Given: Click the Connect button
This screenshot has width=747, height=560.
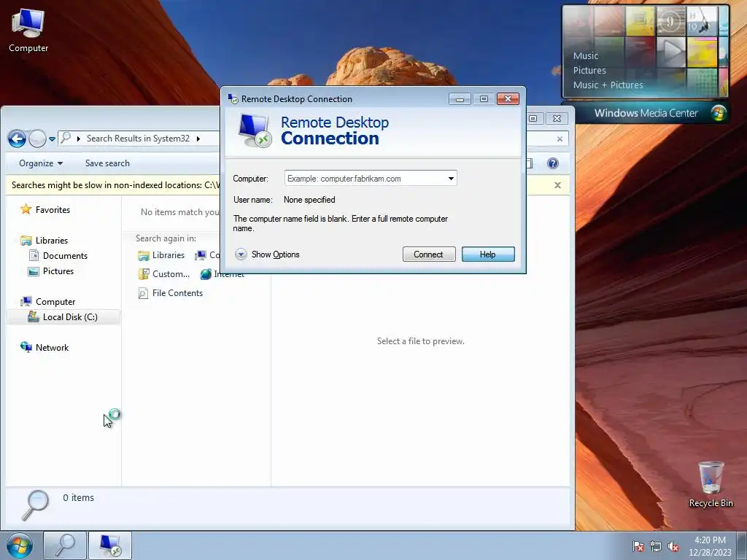Looking at the screenshot, I should pos(429,254).
